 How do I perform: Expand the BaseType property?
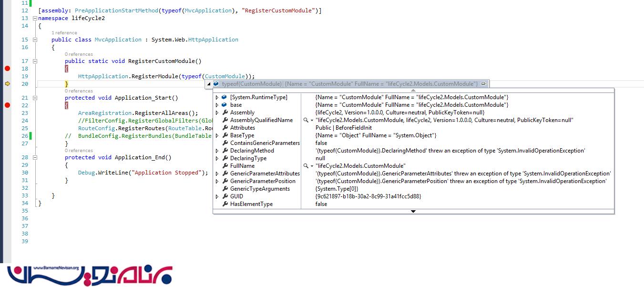[217, 135]
